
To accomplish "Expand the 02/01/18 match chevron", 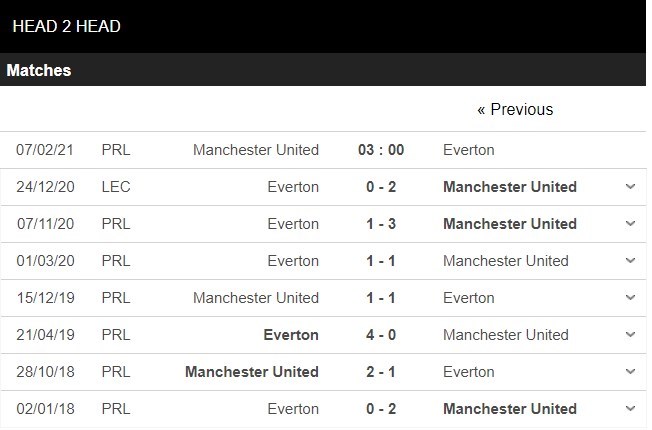I will tap(629, 409).
